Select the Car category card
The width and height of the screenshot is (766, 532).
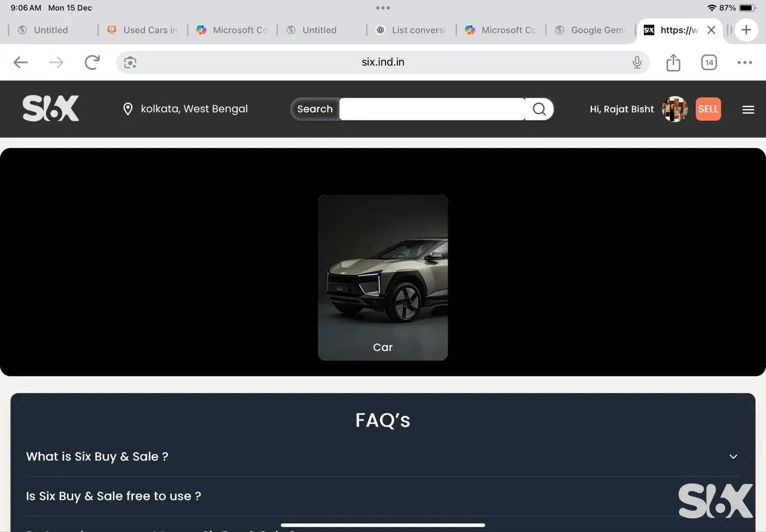pos(383,278)
